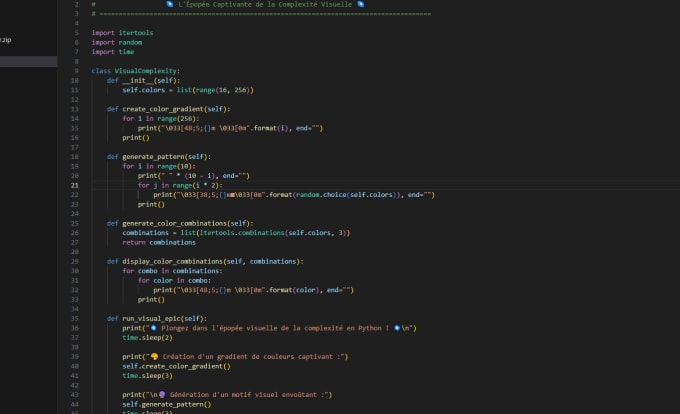Viewport: 680px width, 414px height.
Task: Click the header comment 'L'Épopée Captivante de la Complexité Visuelle'
Action: [265, 4]
